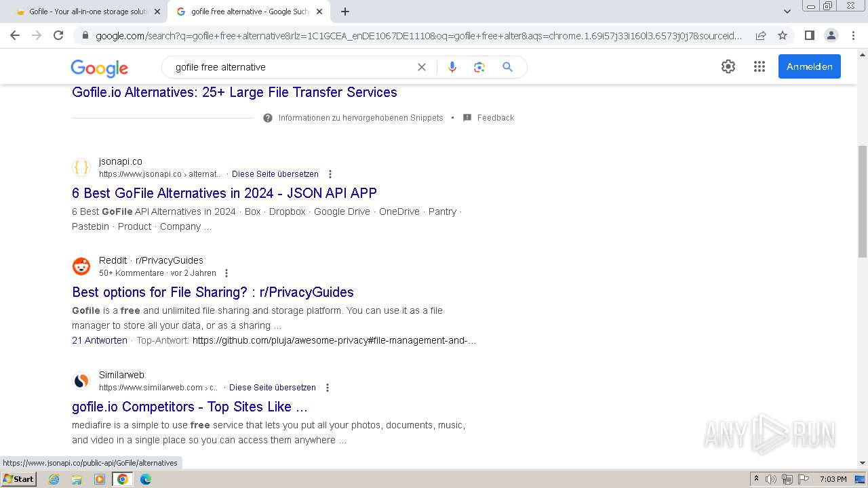The image size is (868, 488).
Task: Open the Google apps grid
Action: [x=759, y=66]
